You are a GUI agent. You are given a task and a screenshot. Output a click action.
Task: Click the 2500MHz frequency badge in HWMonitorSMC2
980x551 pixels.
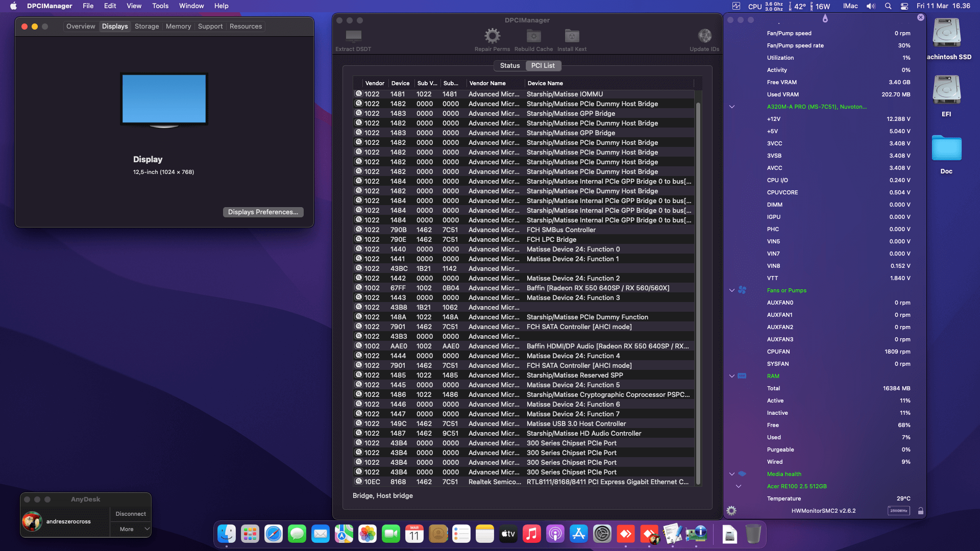899,511
